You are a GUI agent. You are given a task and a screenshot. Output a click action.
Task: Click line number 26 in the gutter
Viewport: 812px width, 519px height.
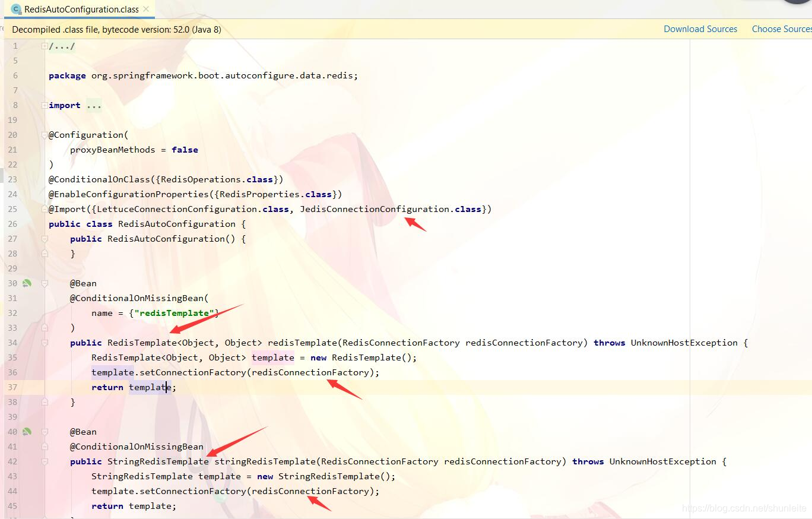pyautogui.click(x=12, y=224)
